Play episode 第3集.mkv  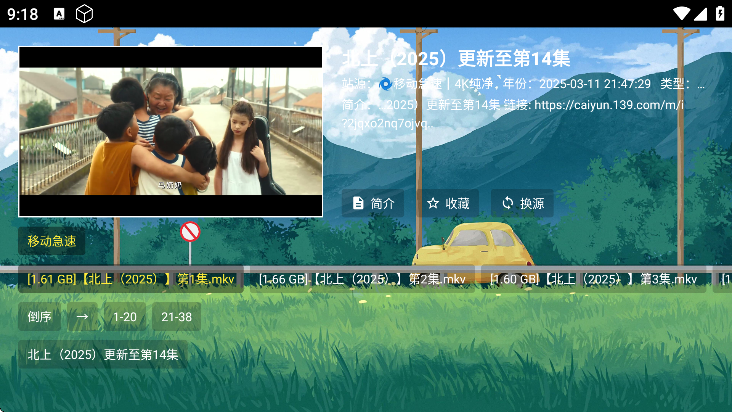click(x=593, y=279)
